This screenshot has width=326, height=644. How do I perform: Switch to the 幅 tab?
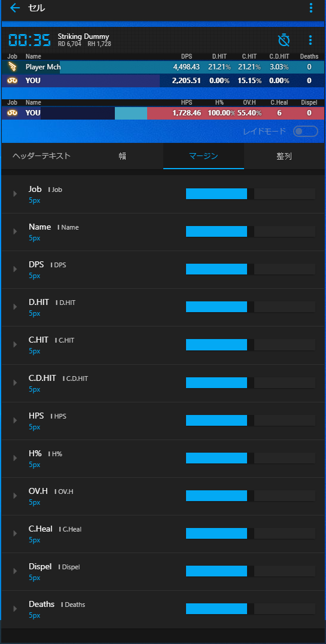coord(123,156)
